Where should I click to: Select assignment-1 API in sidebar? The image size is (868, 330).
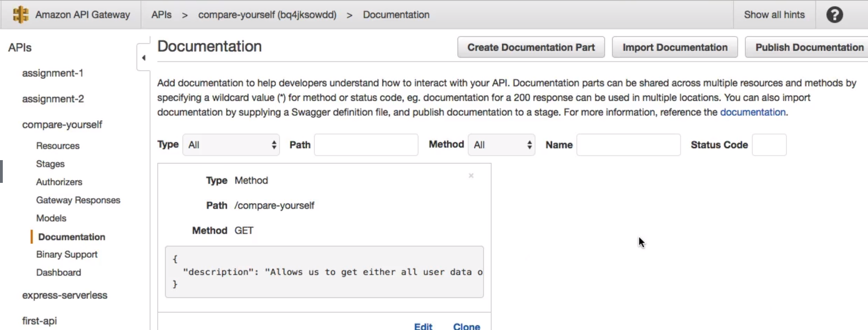(x=53, y=73)
